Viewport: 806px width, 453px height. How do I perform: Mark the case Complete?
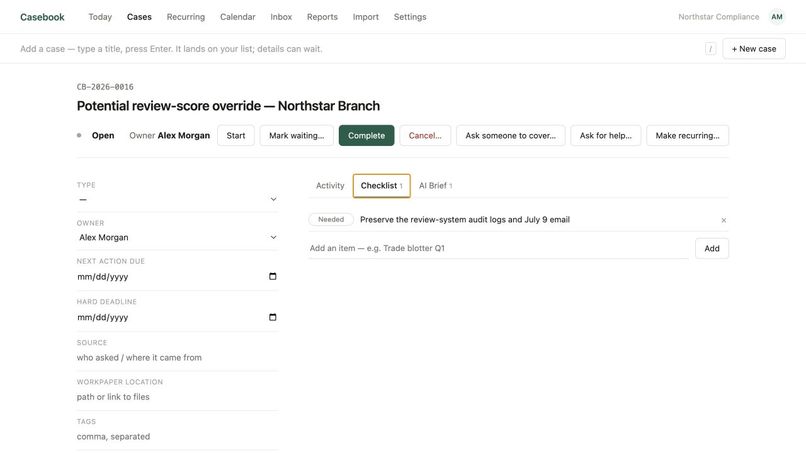(x=367, y=136)
